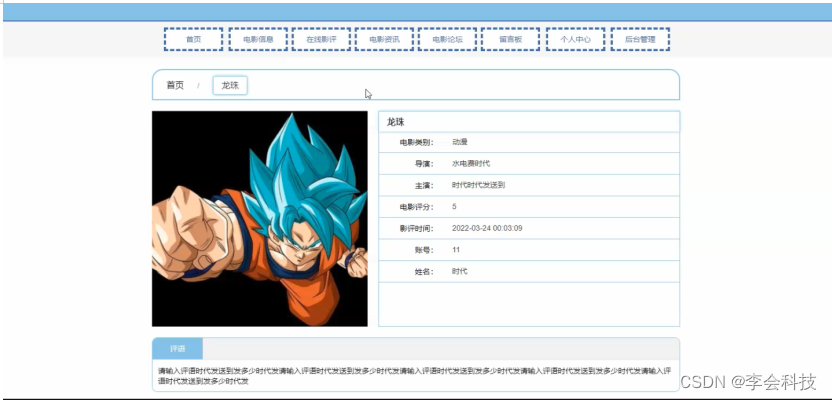Open the 电影论坛 menu item

click(447, 39)
